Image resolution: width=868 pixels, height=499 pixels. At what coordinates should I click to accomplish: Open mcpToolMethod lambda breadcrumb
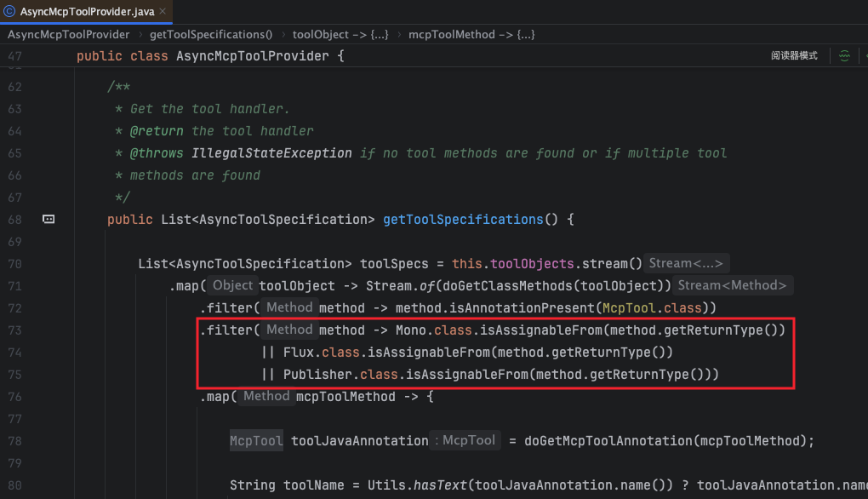pyautogui.click(x=471, y=35)
